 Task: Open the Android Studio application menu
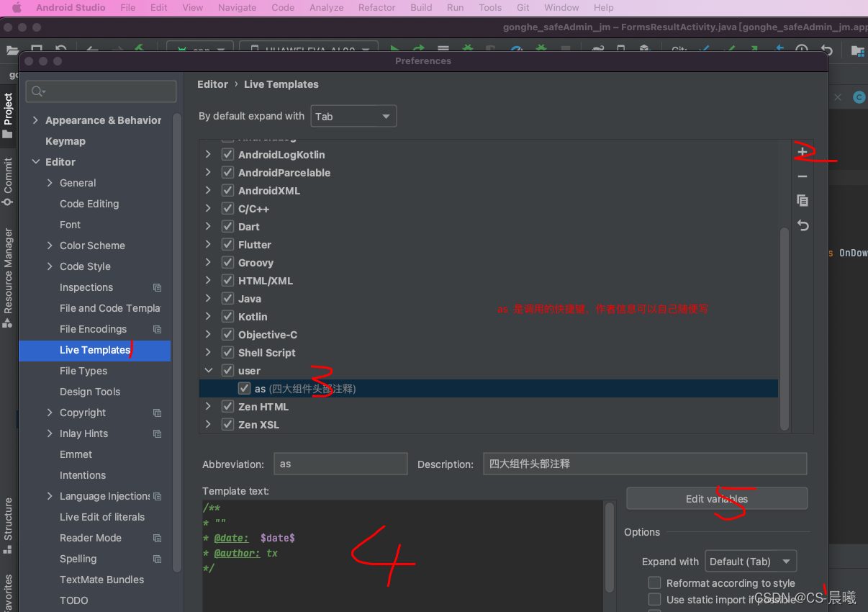71,8
